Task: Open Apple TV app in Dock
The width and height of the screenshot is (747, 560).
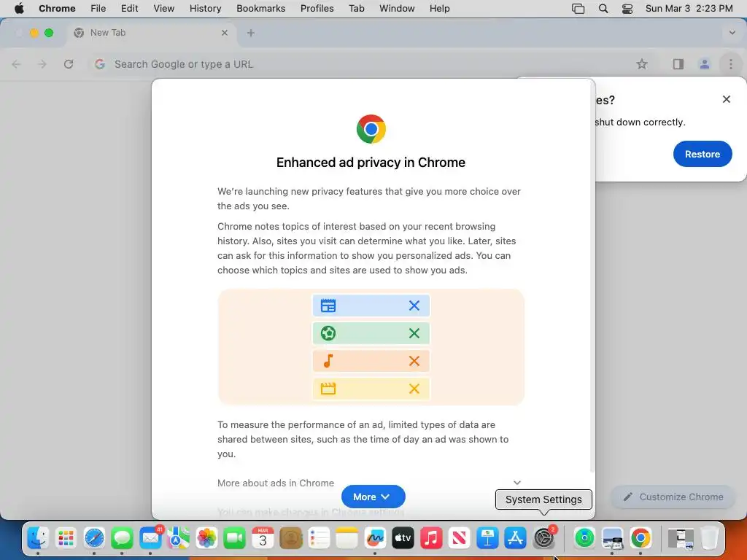Action: [403, 538]
